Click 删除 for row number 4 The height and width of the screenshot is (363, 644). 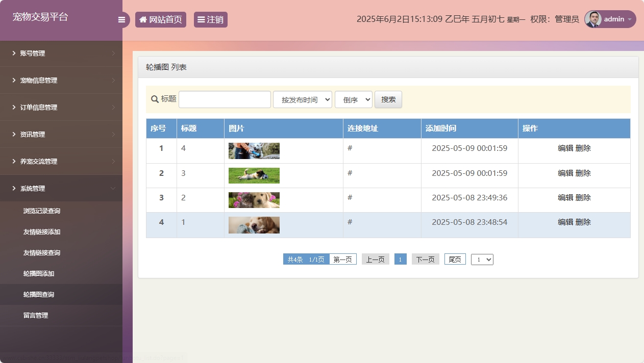pyautogui.click(x=583, y=222)
